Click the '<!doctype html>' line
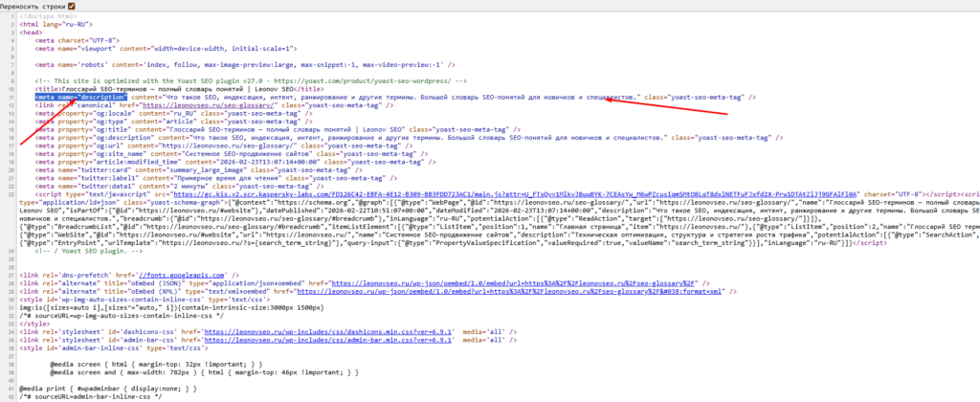The width and height of the screenshot is (980, 402). pos(48,15)
